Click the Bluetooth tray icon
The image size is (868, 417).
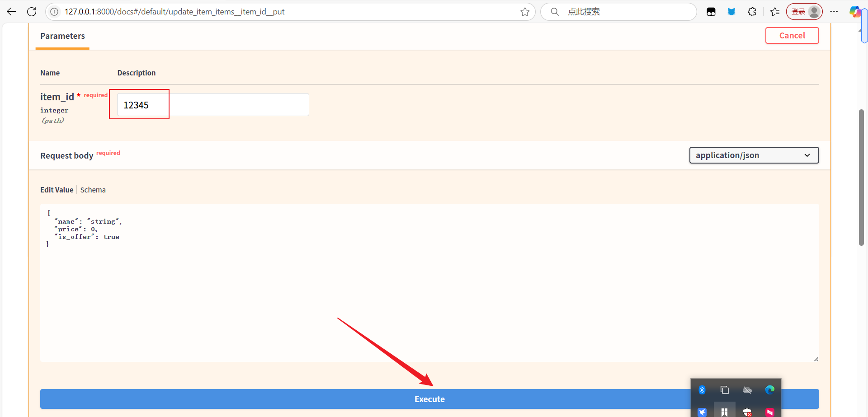point(702,390)
